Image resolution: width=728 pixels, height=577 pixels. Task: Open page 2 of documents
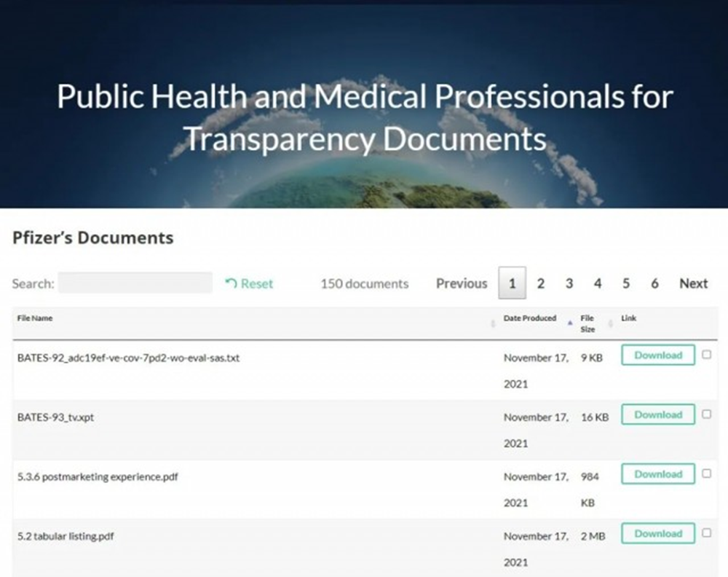[x=540, y=283]
